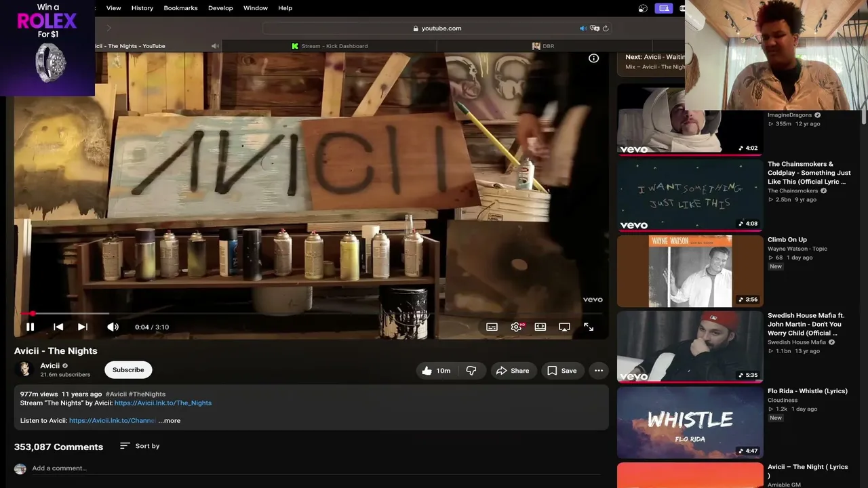
Task: Mute audio via address bar speaker icon
Action: pyautogui.click(x=583, y=28)
